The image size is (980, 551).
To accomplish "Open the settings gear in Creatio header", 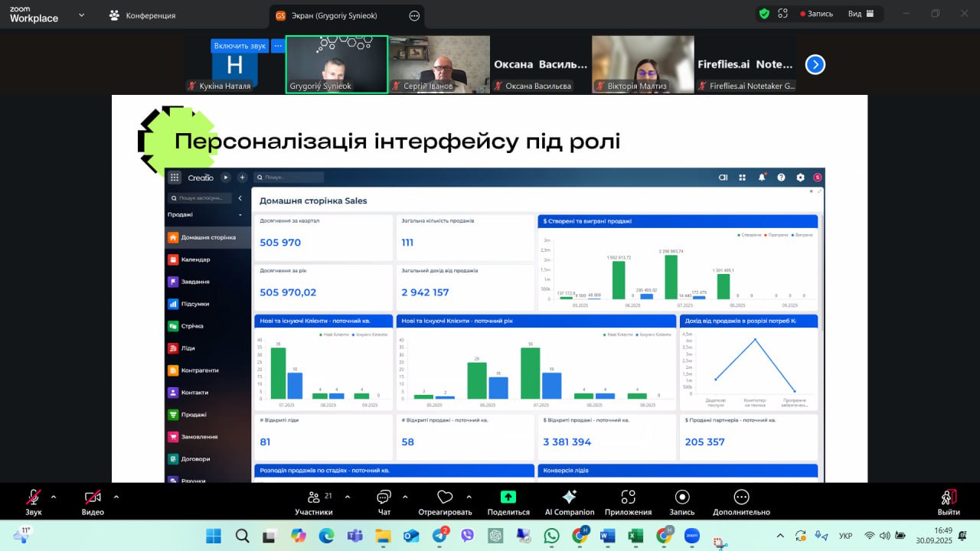I will pyautogui.click(x=800, y=178).
